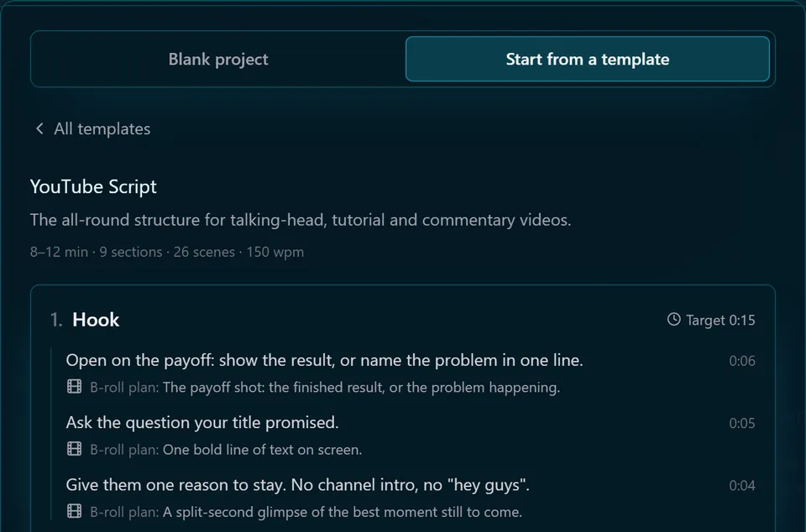Select the Start from a template tab
The height and width of the screenshot is (532, 806).
pyautogui.click(x=587, y=59)
